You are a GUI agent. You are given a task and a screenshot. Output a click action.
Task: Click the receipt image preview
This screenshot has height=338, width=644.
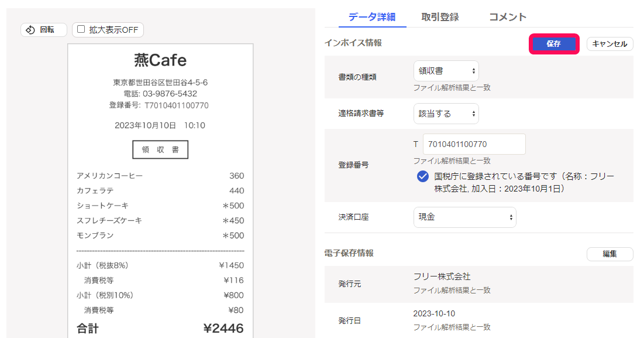coord(161,191)
